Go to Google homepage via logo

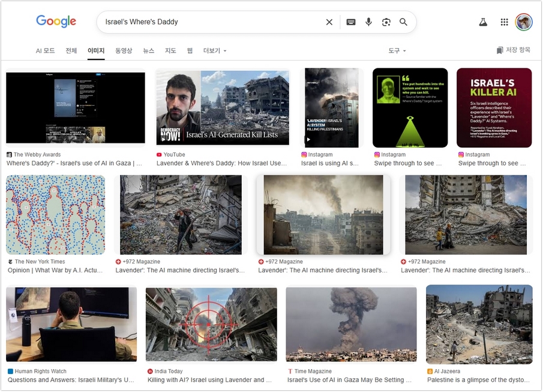[56, 22]
